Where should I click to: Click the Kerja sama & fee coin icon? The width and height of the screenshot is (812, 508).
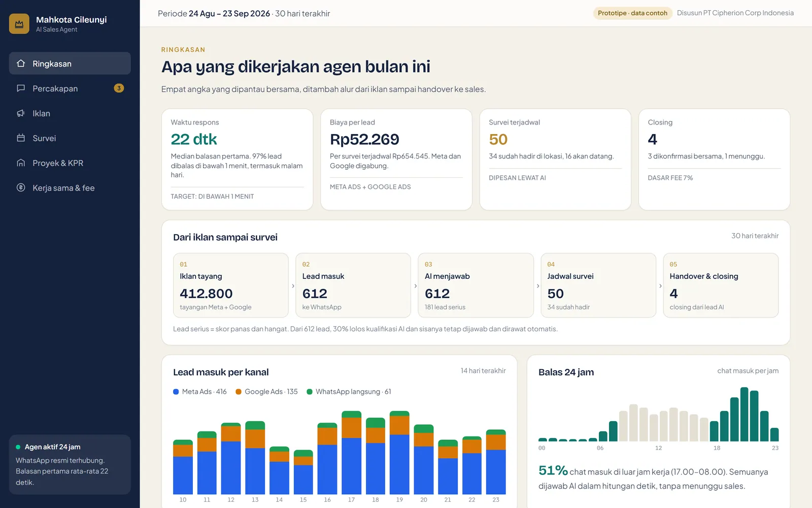(x=21, y=188)
